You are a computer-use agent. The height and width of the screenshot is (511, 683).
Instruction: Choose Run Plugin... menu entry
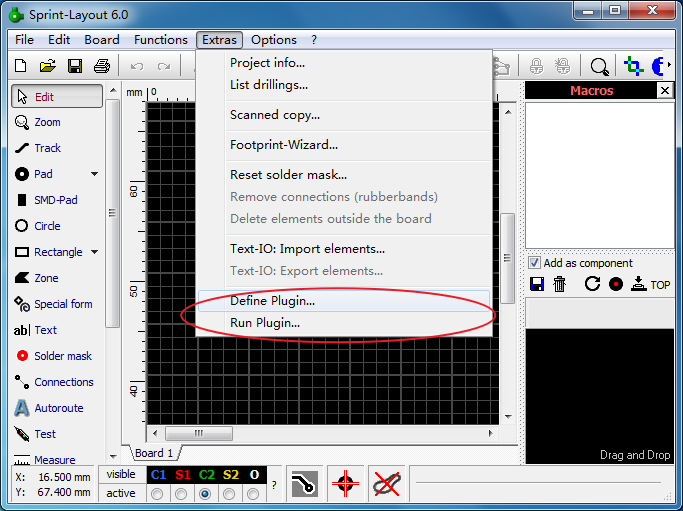click(344, 323)
